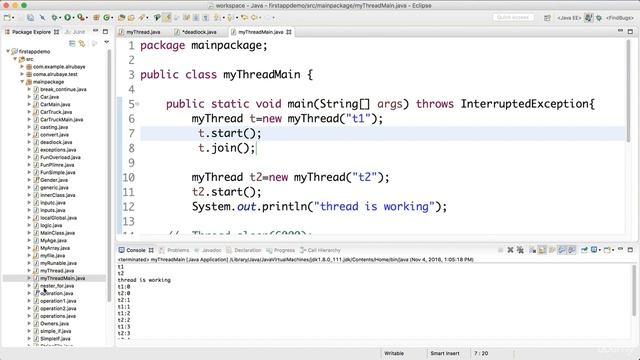This screenshot has width=640, height=360.
Task: Click the Open Task icon in toolbar
Action: [131, 18]
